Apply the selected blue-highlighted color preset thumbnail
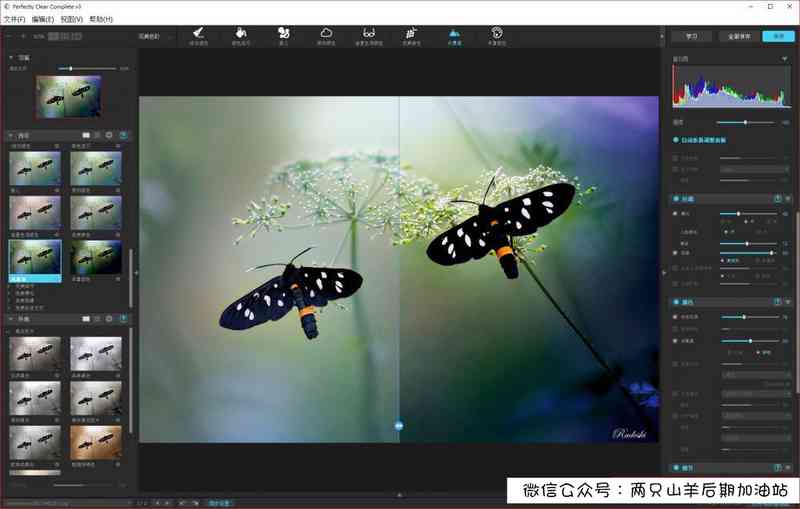800x509 pixels. (x=35, y=261)
